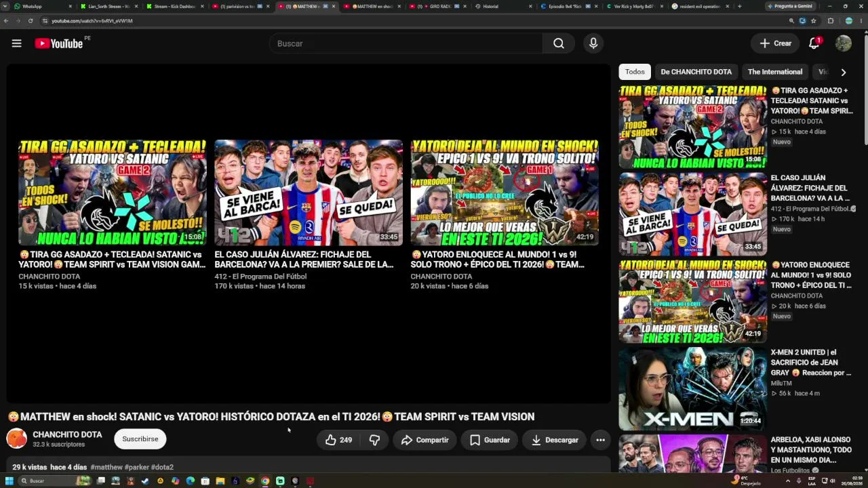Open File Explorer from the taskbar
Screen dimensions: 868x488
(220, 481)
